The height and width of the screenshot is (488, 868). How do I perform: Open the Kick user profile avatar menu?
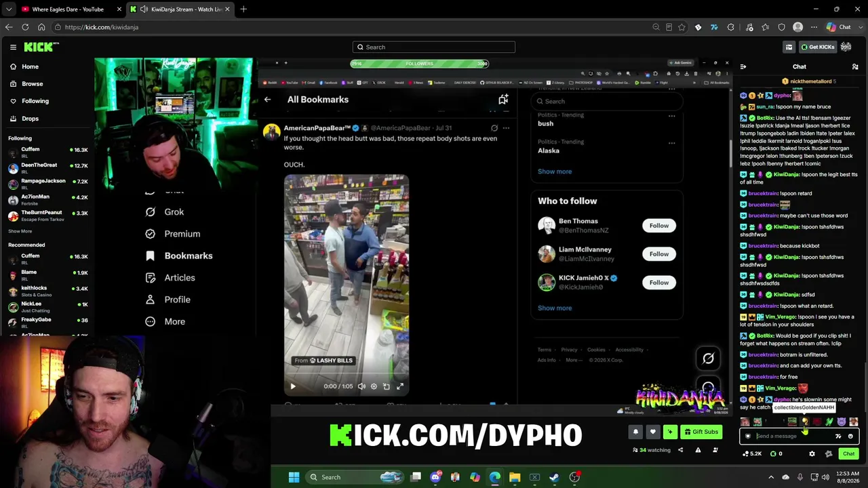click(x=846, y=47)
